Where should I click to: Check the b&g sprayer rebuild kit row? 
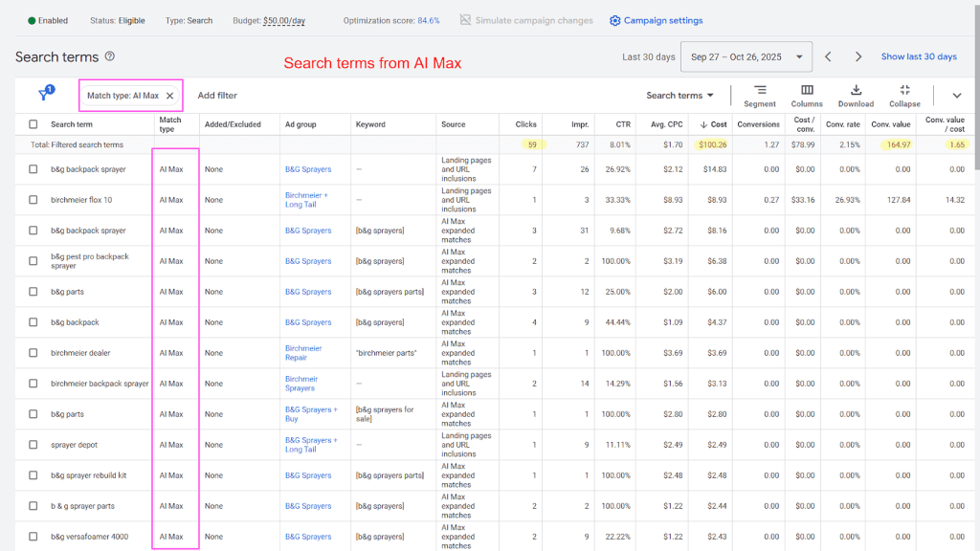click(x=33, y=475)
